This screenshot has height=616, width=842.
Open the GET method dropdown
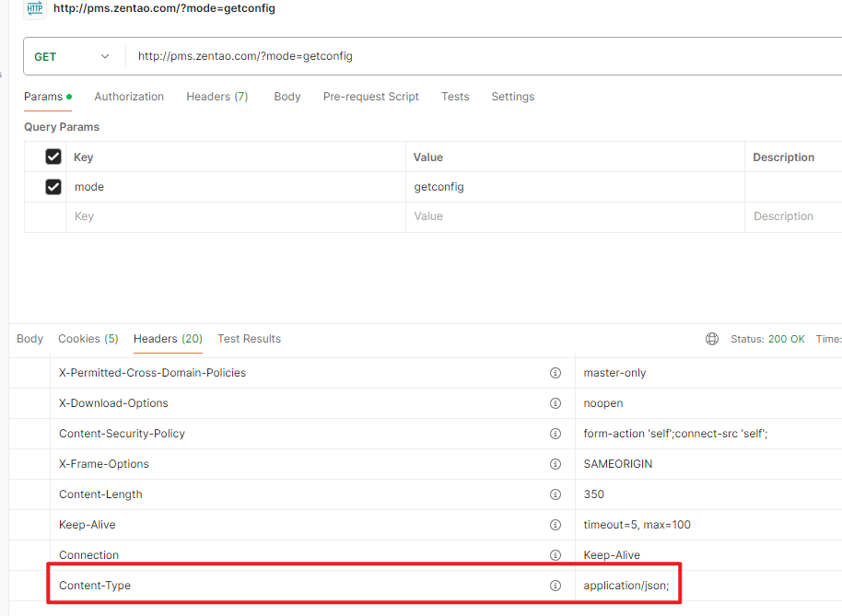[x=72, y=56]
